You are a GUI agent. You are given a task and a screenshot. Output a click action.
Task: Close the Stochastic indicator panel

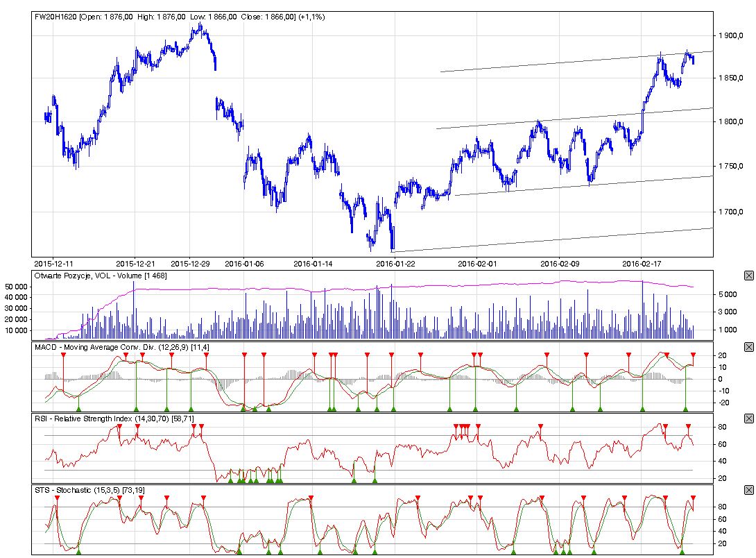(749, 489)
